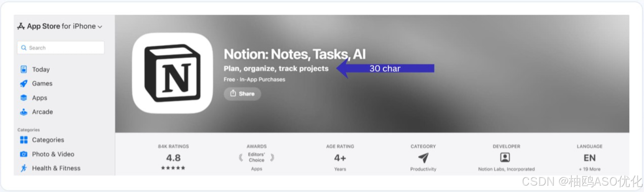644x192 pixels.
Task: Click the Share button
Action: point(242,93)
